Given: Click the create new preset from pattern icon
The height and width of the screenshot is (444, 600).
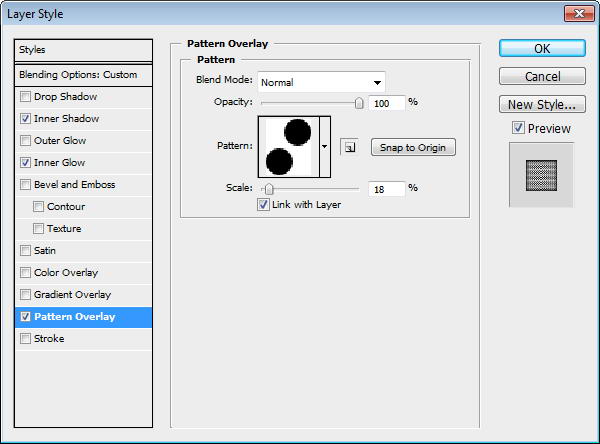Looking at the screenshot, I should coord(349,147).
